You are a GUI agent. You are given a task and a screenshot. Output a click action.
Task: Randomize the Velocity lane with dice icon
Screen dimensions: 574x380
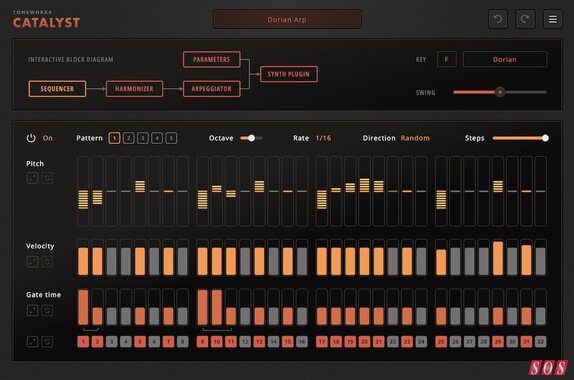[33, 261]
